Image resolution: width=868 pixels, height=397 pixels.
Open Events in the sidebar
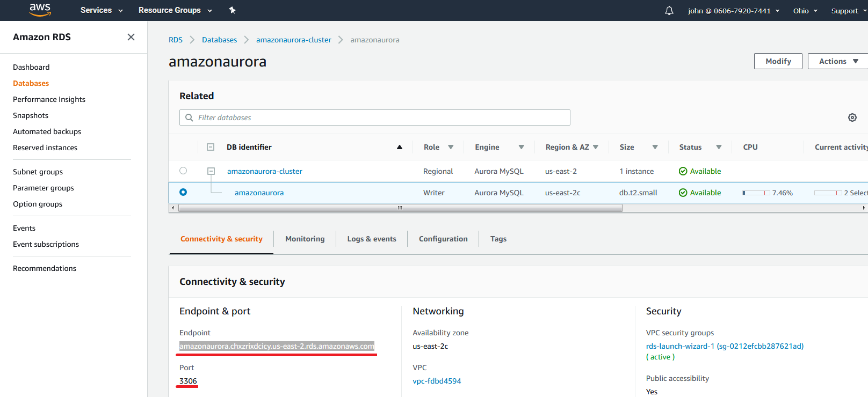pyautogui.click(x=24, y=228)
